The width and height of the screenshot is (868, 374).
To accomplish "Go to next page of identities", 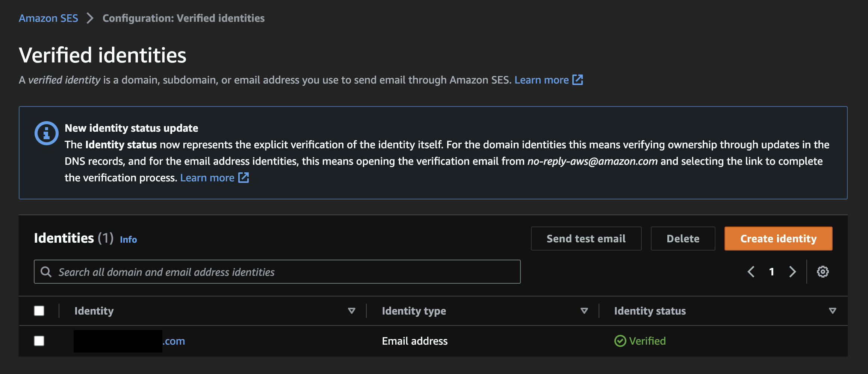I will pos(792,272).
